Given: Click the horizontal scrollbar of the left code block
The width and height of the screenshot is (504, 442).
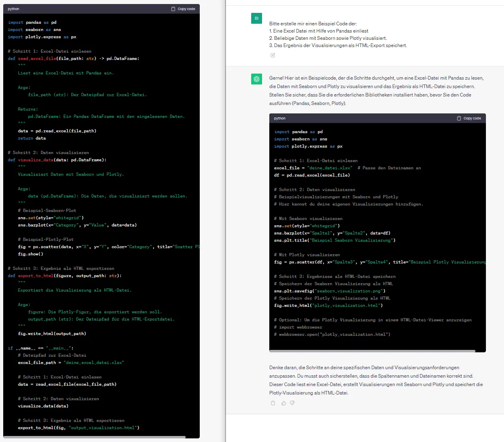Looking at the screenshot, I should (x=94, y=437).
